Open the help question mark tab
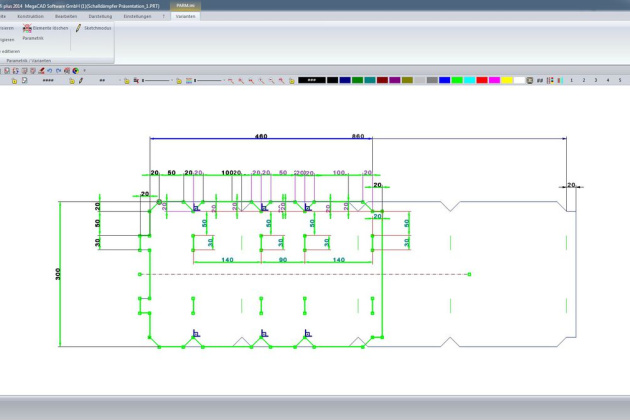The height and width of the screenshot is (420, 630). (164, 17)
